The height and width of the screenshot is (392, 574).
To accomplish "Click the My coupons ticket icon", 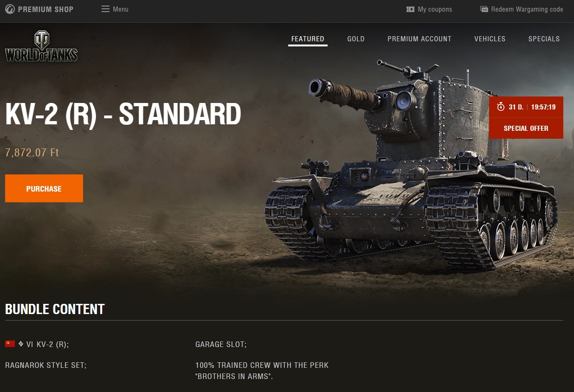I will 410,9.
